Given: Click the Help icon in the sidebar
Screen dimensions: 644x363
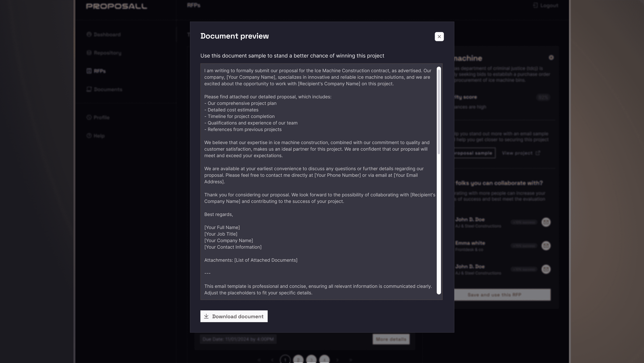Looking at the screenshot, I should (89, 136).
